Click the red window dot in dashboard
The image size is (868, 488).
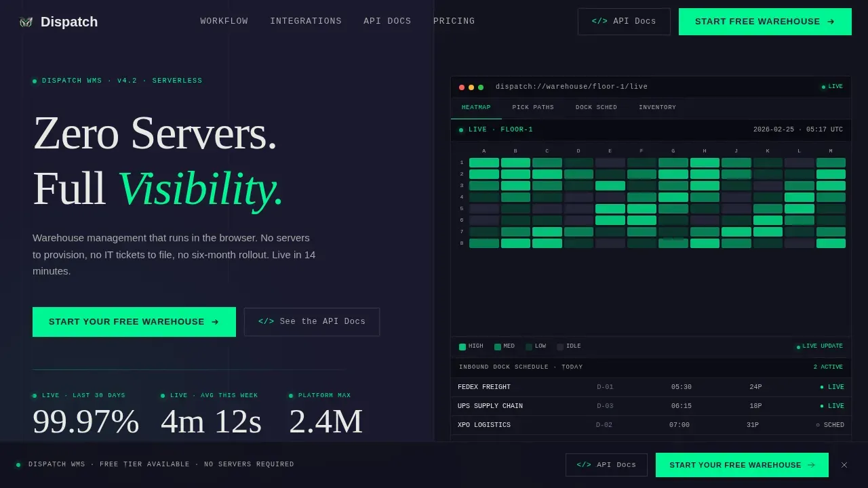(462, 87)
